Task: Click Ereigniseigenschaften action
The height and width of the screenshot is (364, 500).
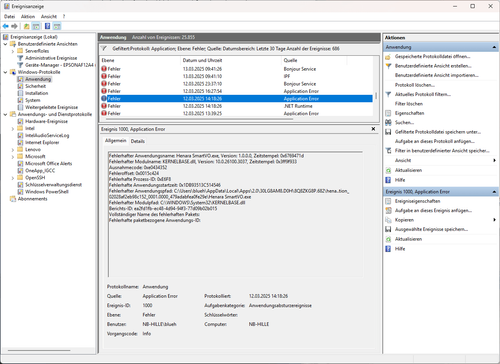Action: [x=417, y=201]
